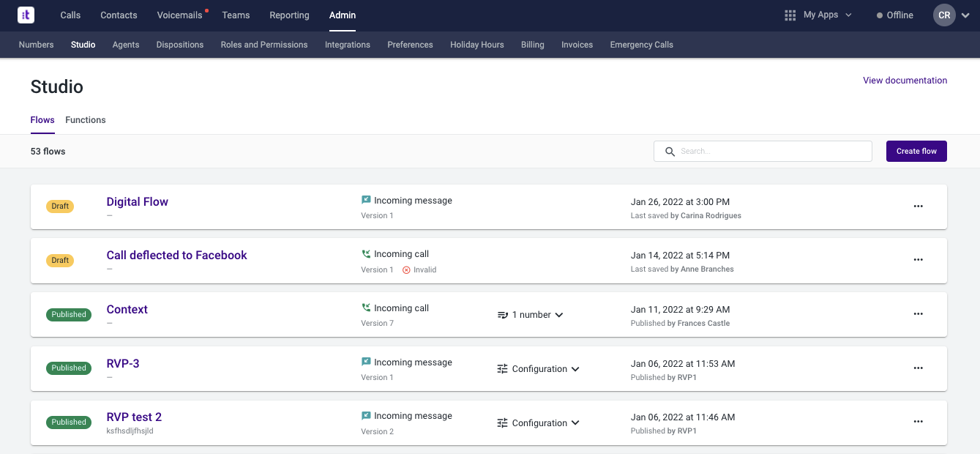
Task: Open Contacts in top navigation
Action: pos(119,15)
